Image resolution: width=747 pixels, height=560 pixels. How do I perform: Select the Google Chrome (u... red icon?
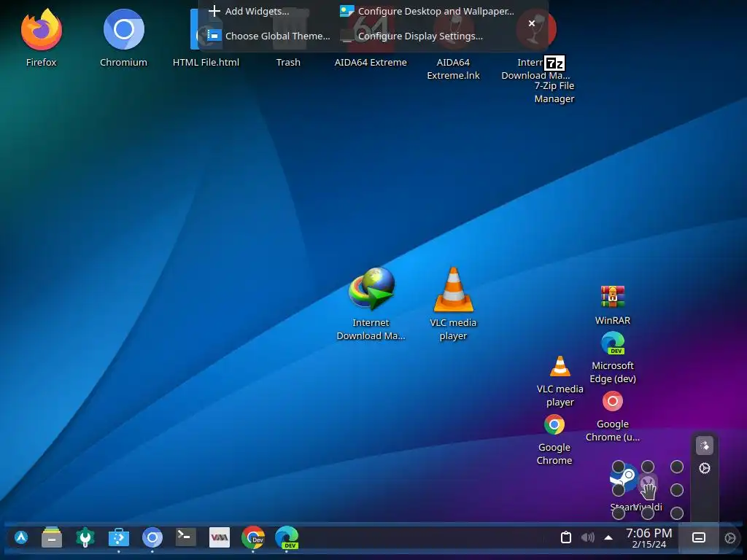[x=613, y=402]
